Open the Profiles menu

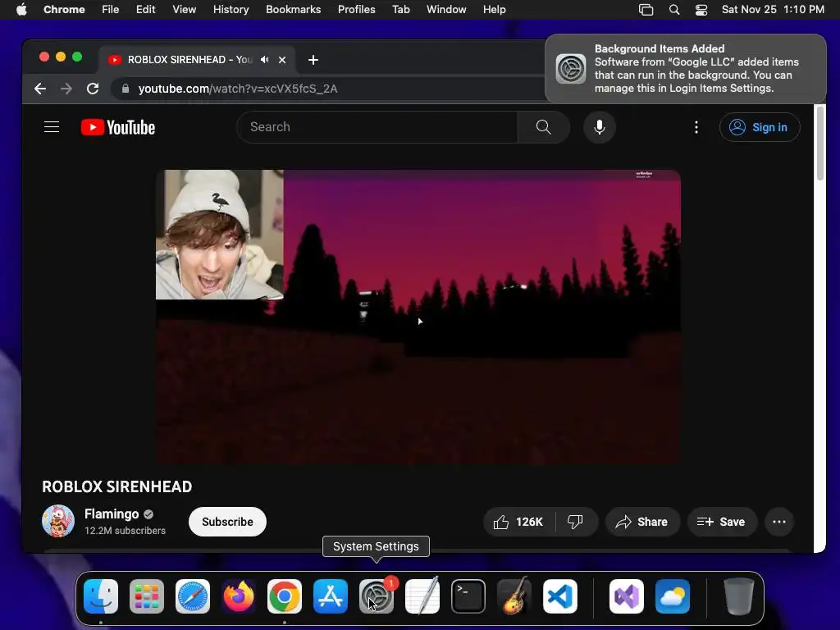click(x=356, y=9)
